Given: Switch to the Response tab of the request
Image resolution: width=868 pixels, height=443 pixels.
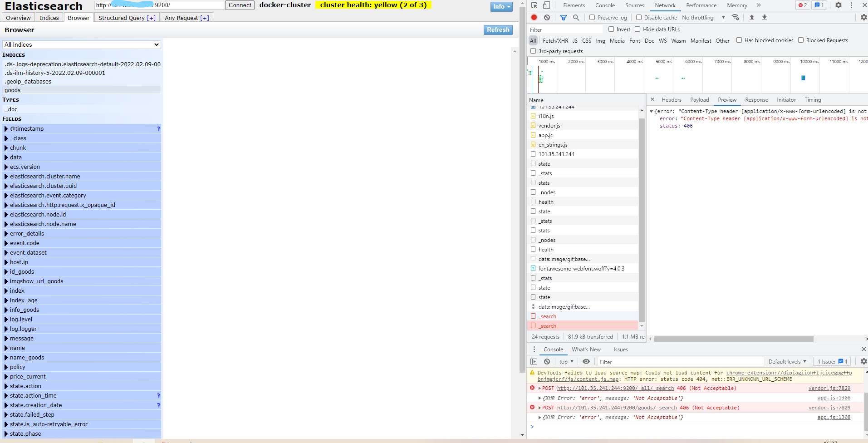Looking at the screenshot, I should pos(756,100).
